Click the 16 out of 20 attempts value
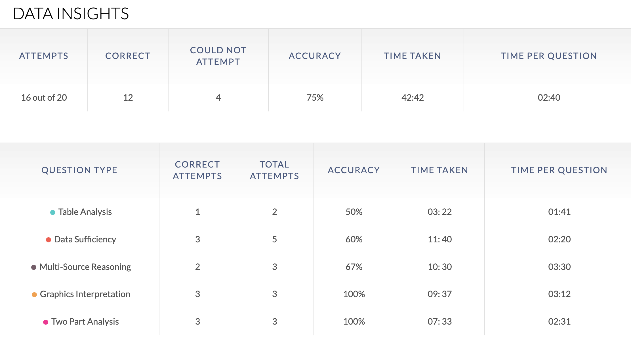The width and height of the screenshot is (631, 364). point(44,98)
